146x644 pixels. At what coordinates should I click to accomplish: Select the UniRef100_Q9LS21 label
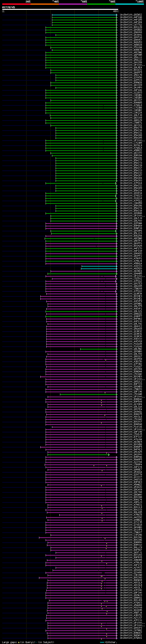(x=131, y=311)
